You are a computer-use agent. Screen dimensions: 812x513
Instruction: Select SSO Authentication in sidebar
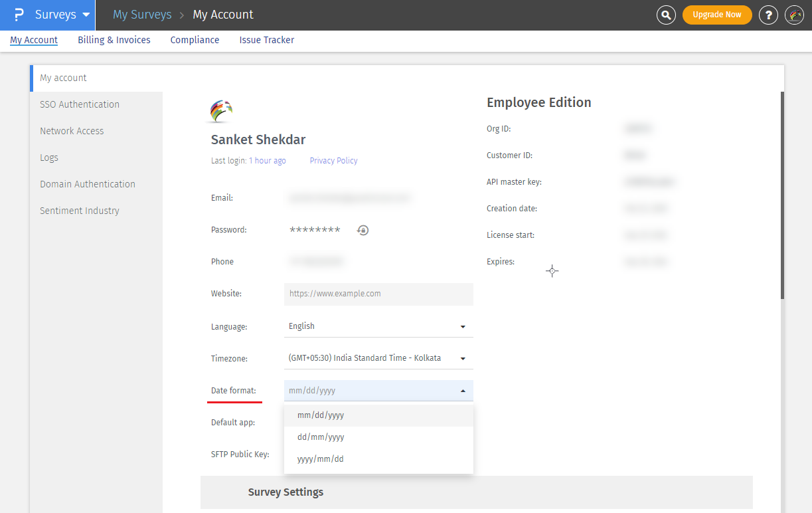(80, 104)
